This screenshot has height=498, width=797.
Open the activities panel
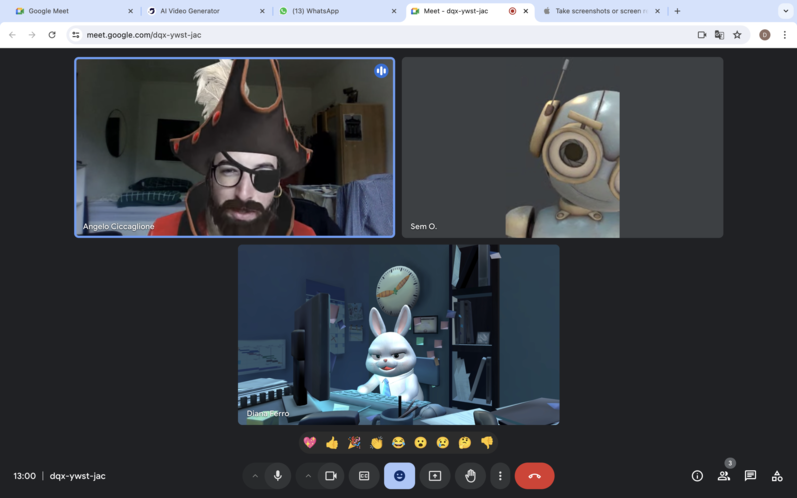pos(777,476)
